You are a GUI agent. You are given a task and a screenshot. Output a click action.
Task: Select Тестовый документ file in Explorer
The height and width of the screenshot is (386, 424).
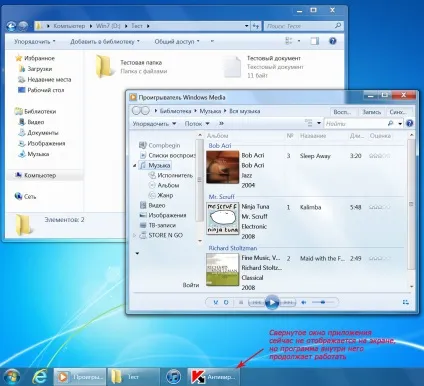click(263, 67)
